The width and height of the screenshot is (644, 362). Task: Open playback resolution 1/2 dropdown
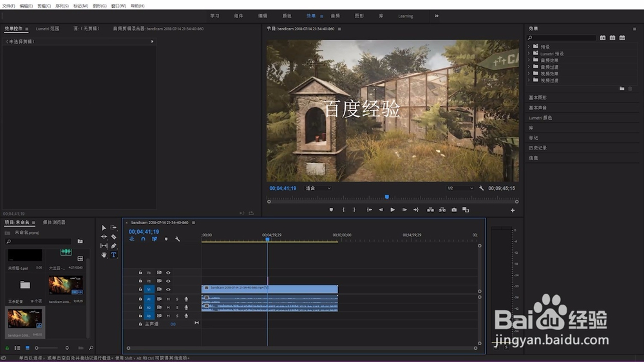pos(460,188)
